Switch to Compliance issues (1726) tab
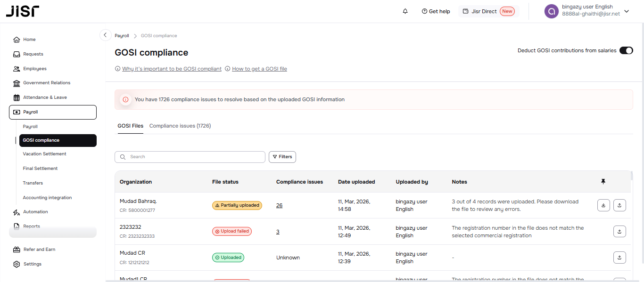Viewport: 644px width, 282px height. click(x=180, y=126)
